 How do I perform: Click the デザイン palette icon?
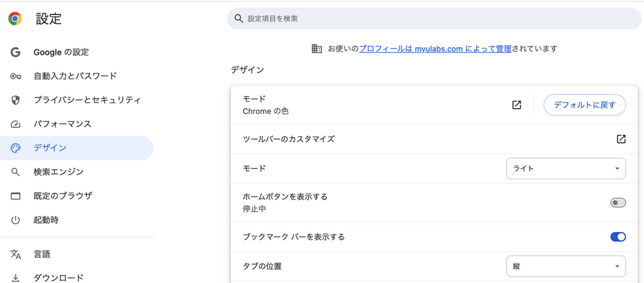pos(16,148)
